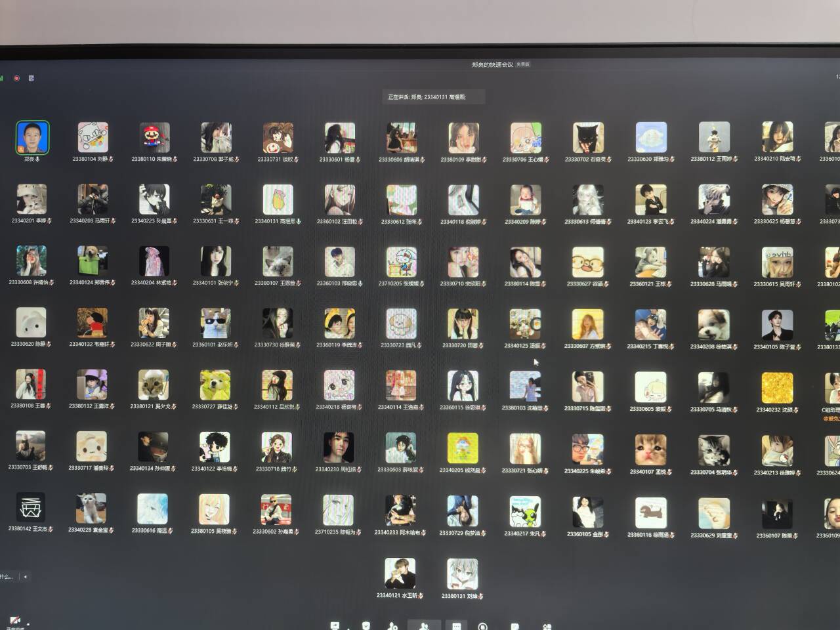Select the baby avatar of 23340209
The image size is (840, 630).
coord(526,200)
